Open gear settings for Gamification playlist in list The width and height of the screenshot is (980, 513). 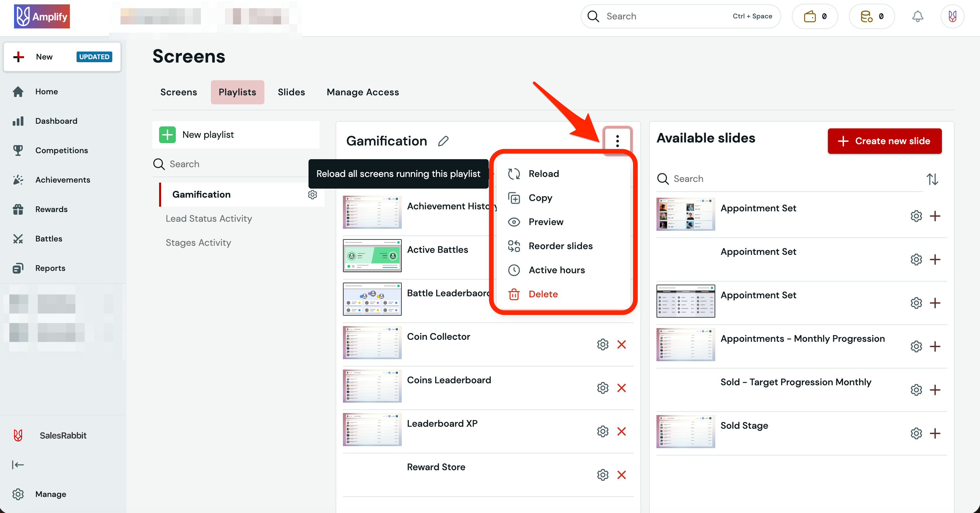coord(312,195)
